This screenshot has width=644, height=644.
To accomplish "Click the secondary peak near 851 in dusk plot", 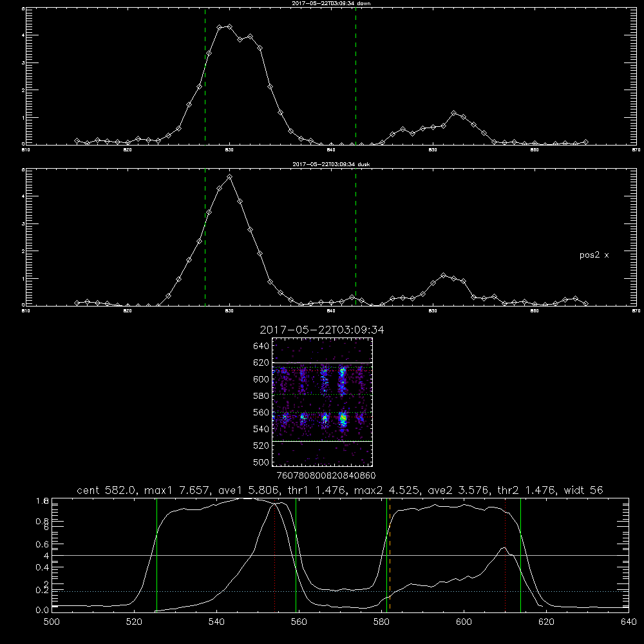I will click(443, 275).
